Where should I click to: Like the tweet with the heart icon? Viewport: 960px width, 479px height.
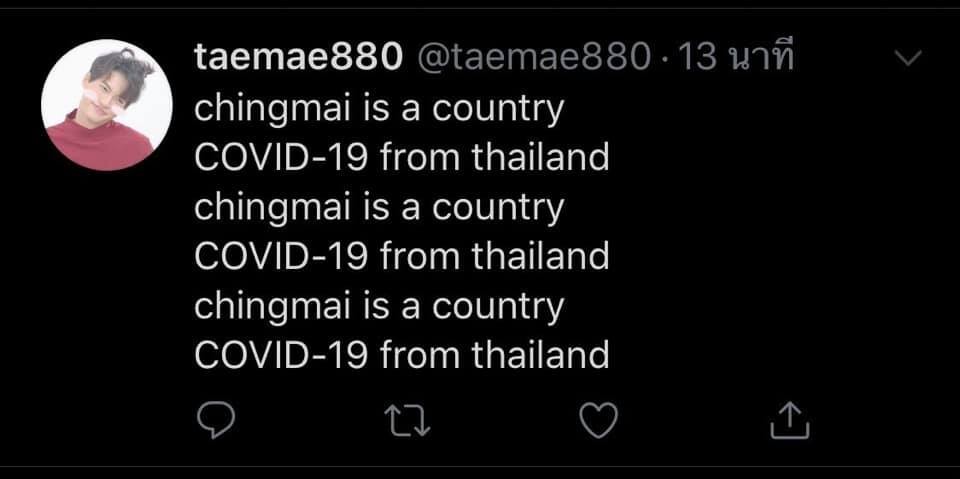(598, 422)
